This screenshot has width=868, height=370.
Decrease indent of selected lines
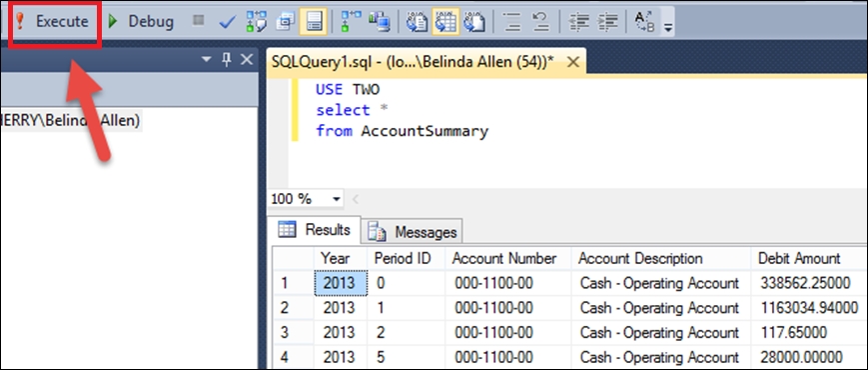(579, 22)
